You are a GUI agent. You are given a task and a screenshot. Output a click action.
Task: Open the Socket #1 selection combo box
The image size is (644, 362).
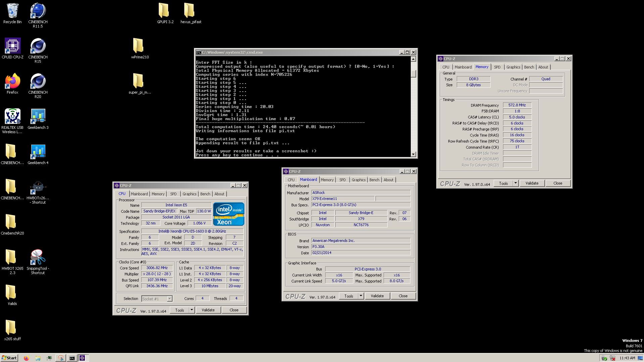pos(157,299)
